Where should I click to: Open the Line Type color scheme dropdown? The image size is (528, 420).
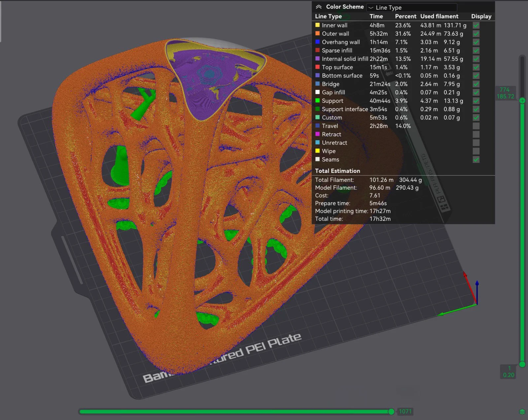(412, 7)
